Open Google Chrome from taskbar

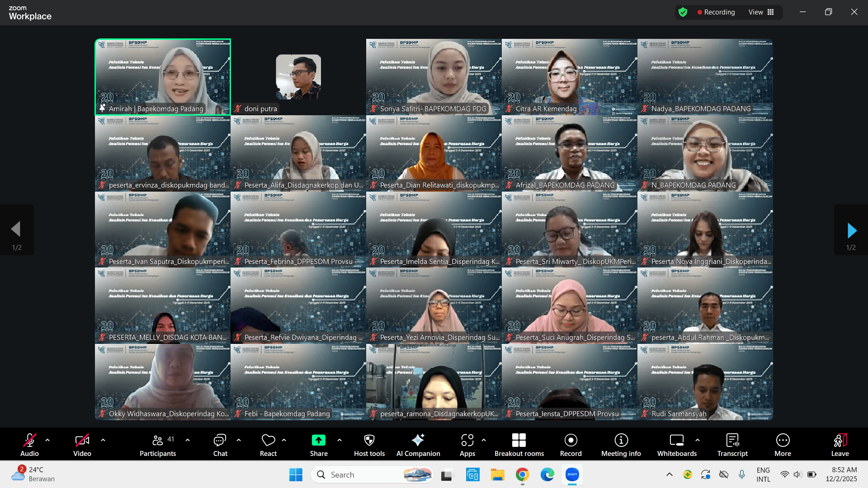coord(522,475)
